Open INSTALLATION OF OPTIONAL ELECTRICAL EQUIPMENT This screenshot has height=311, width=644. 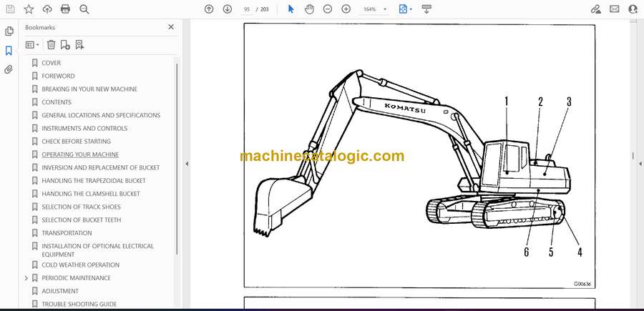point(98,250)
